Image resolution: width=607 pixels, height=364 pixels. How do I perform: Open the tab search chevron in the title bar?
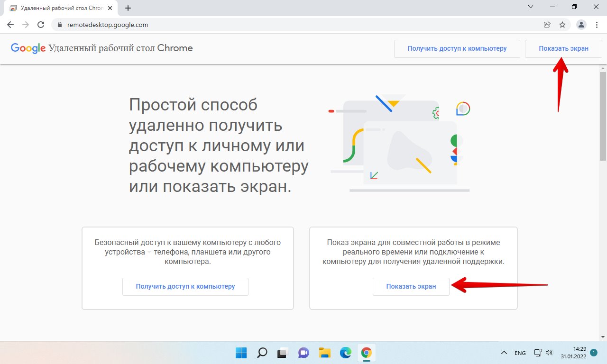pos(531,7)
